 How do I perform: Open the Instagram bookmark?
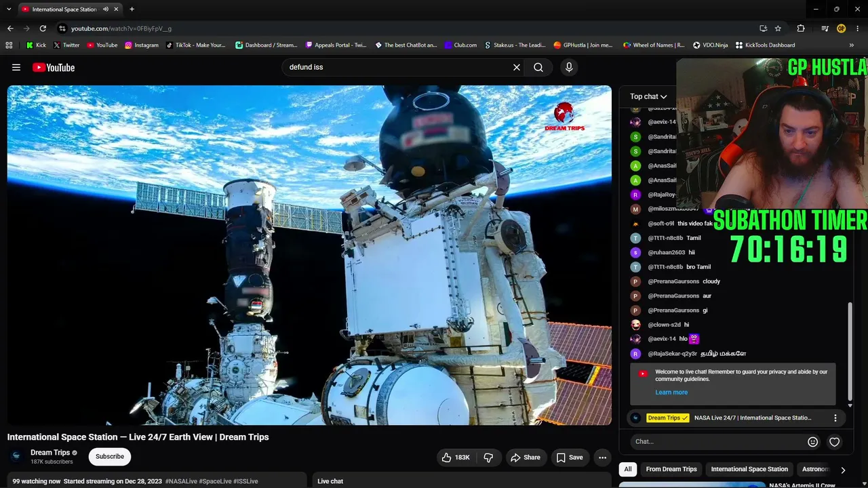click(x=141, y=45)
